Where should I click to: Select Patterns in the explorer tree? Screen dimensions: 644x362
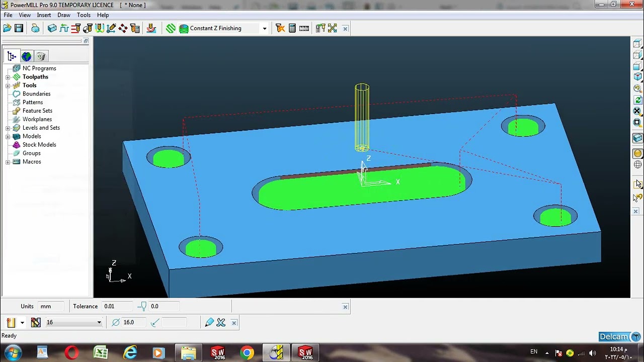(x=33, y=103)
